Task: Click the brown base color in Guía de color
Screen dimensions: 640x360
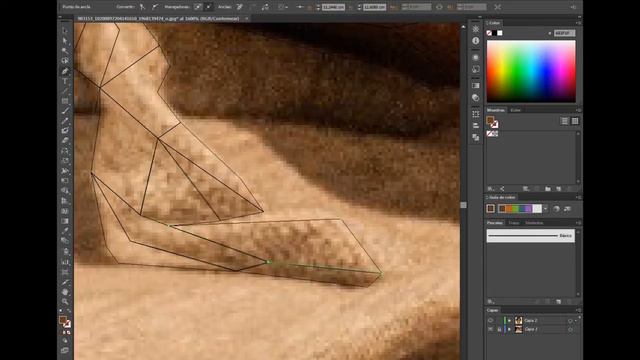Action: [491, 209]
